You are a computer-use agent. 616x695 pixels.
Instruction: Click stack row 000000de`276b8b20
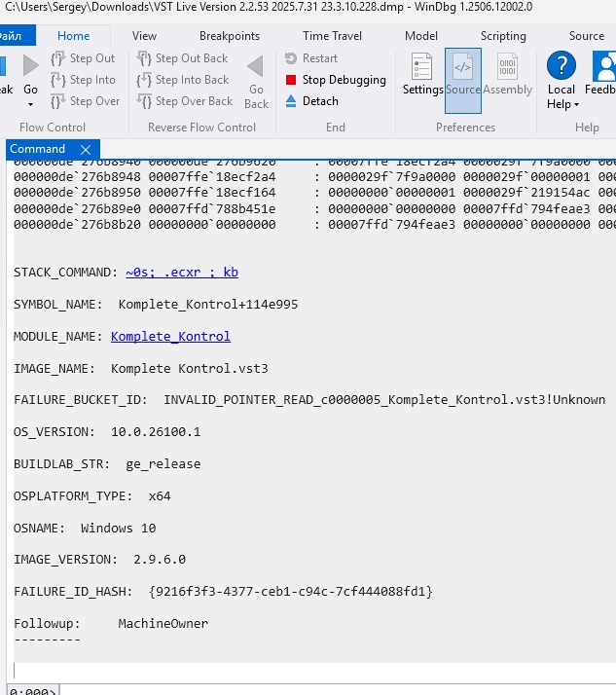click(x=314, y=225)
